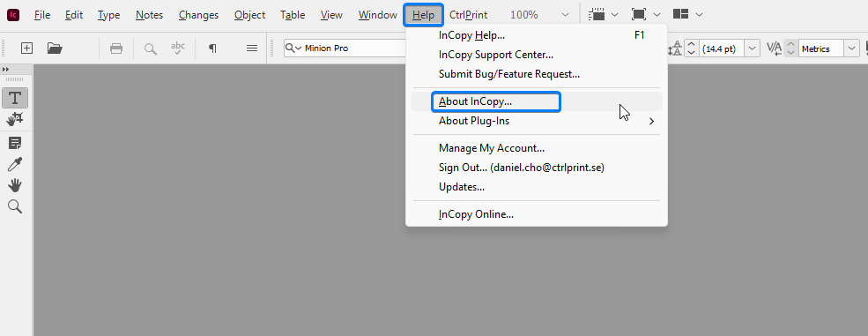Click the InCopy app logo icon
Viewport: 868px width, 336px height.
pyautogui.click(x=13, y=15)
